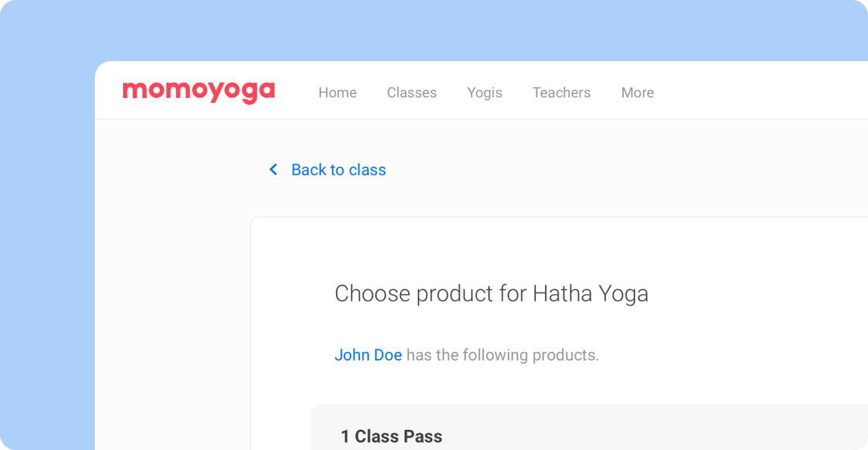
Task: Open the Home menu item
Action: 338,92
